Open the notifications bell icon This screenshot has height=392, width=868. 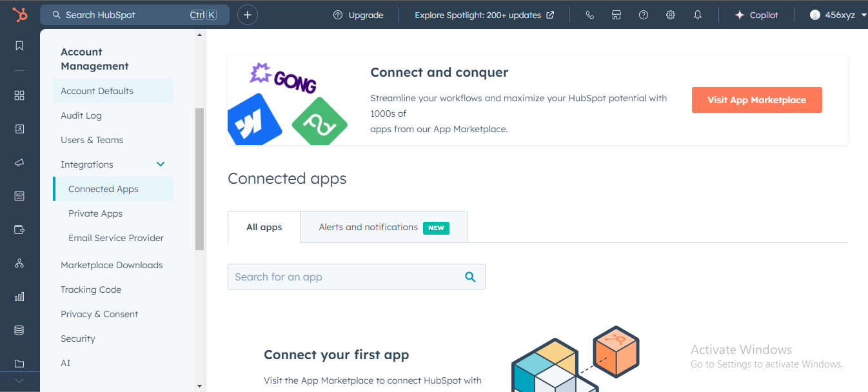pyautogui.click(x=698, y=15)
